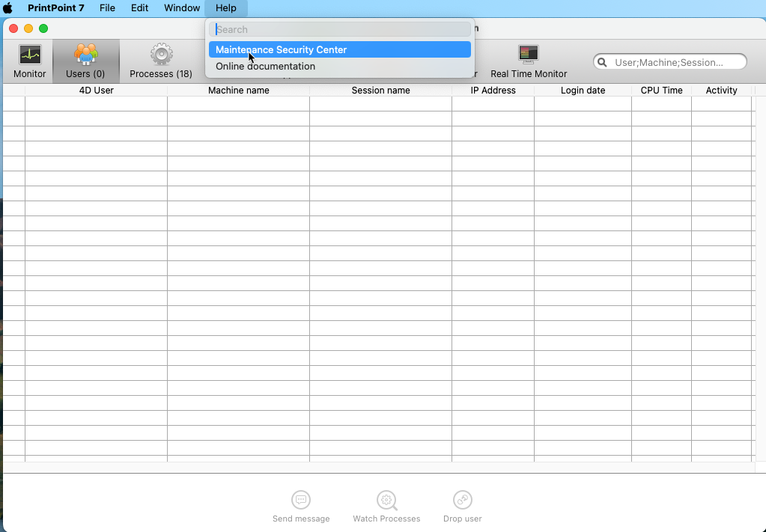Image resolution: width=766 pixels, height=532 pixels.
Task: Click the magnifier icon in the user search field
Action: tap(602, 62)
